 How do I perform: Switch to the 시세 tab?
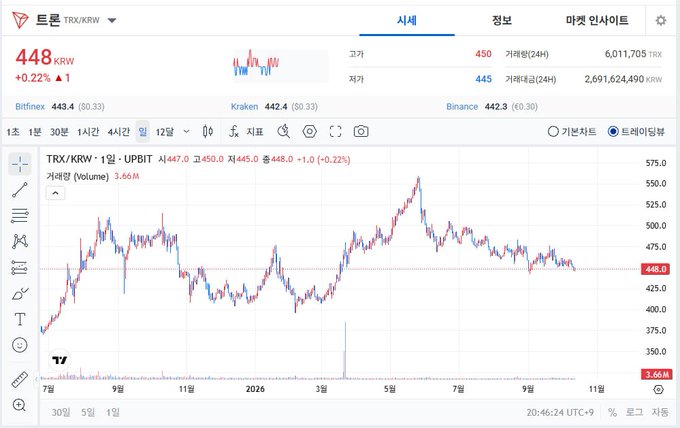click(407, 20)
